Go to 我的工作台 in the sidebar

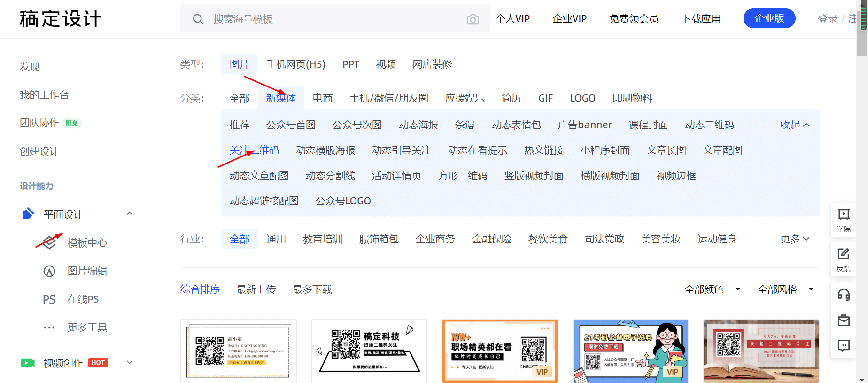44,95
